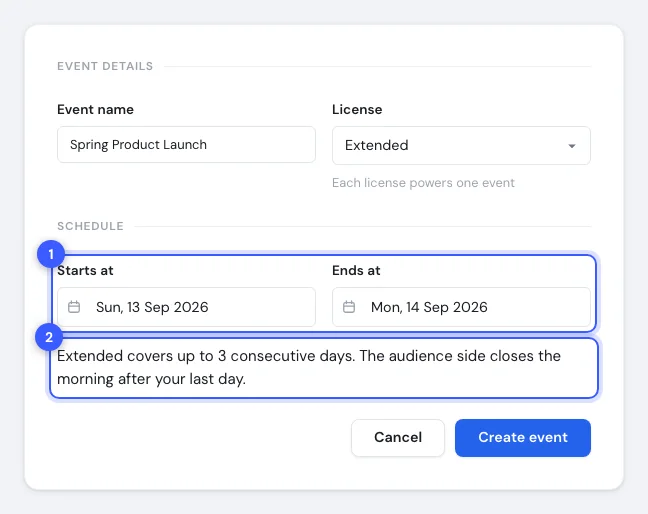Click the 'Ends at' label
648x514 pixels.
[356, 270]
